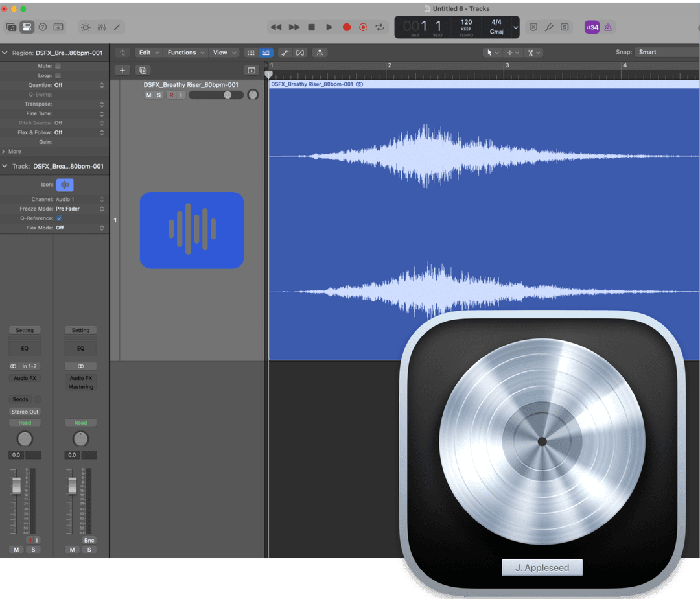
Task: Open the LCD display mode chevron
Action: (x=516, y=27)
